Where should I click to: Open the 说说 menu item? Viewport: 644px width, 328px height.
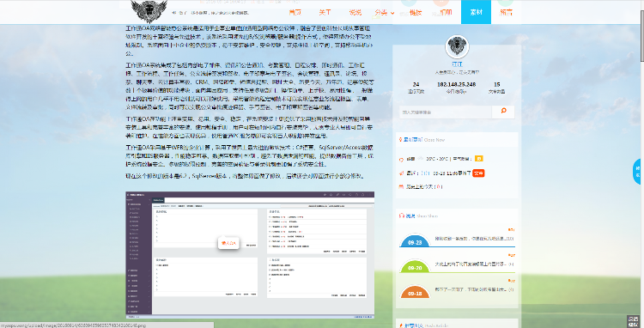(x=355, y=12)
